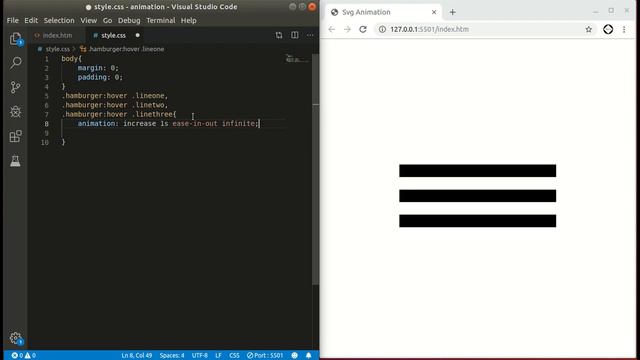Open the Help menu

point(189,20)
